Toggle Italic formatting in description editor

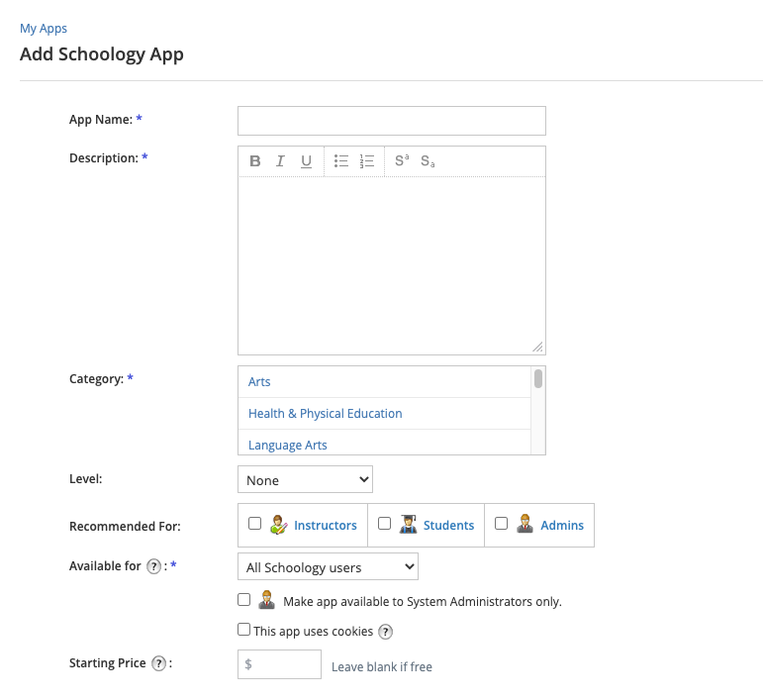click(280, 161)
